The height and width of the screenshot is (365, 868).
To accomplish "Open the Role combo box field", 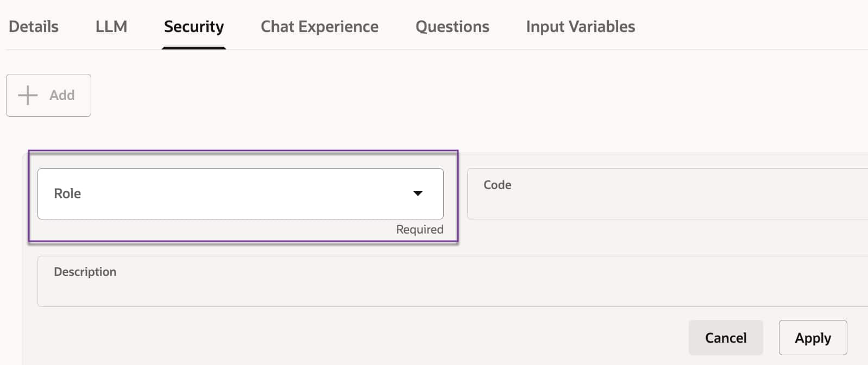I will (228, 194).
